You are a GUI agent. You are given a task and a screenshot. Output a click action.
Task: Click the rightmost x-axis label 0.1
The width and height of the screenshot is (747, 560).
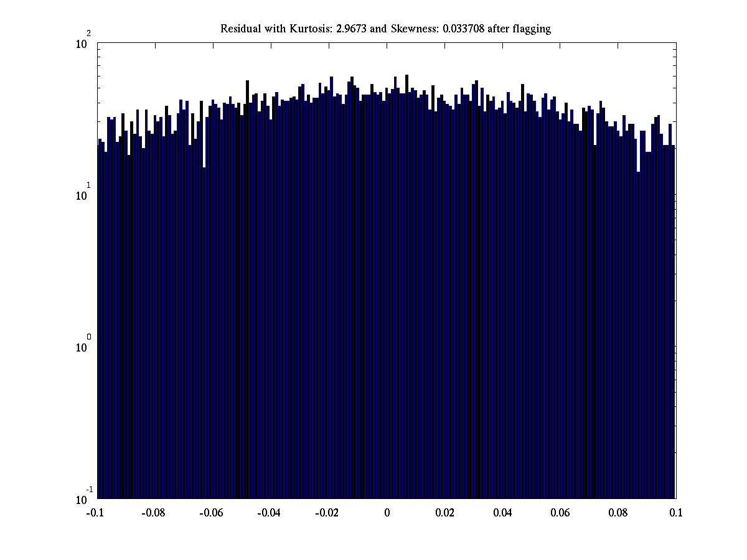[x=676, y=513]
